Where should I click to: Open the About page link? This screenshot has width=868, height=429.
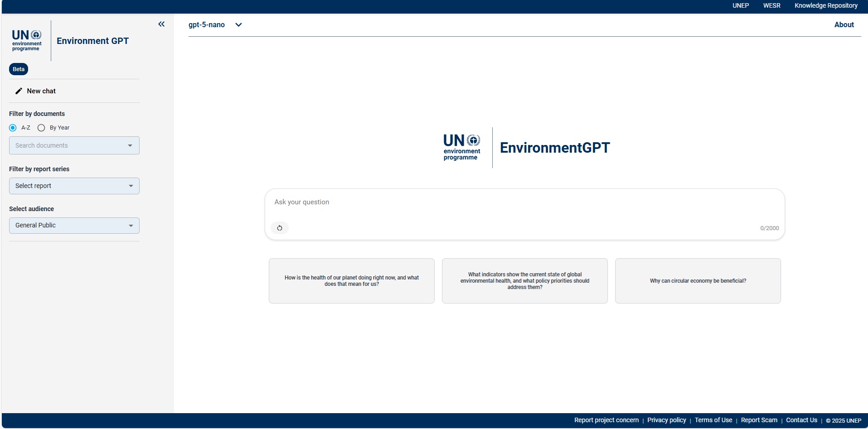click(844, 25)
